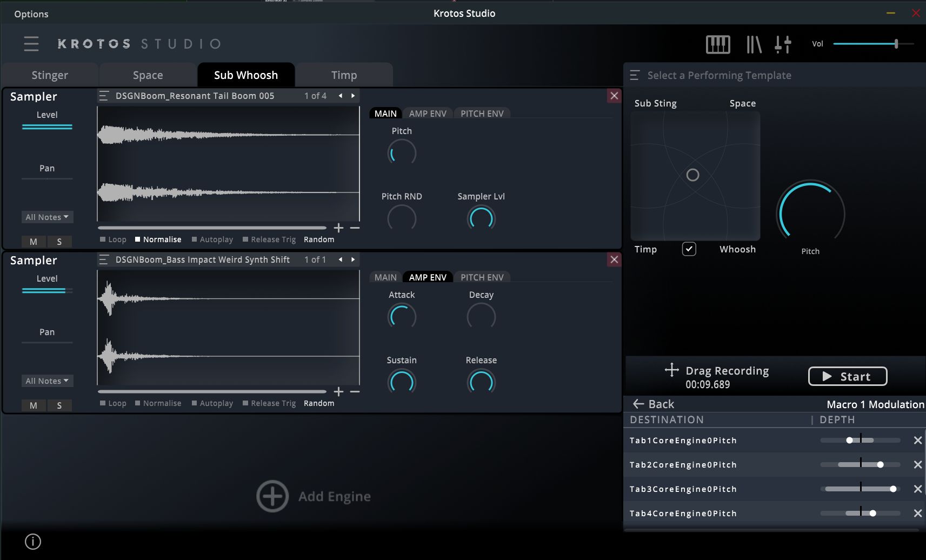Go Back from Macro 1 Modulation
The image size is (926, 560).
653,404
